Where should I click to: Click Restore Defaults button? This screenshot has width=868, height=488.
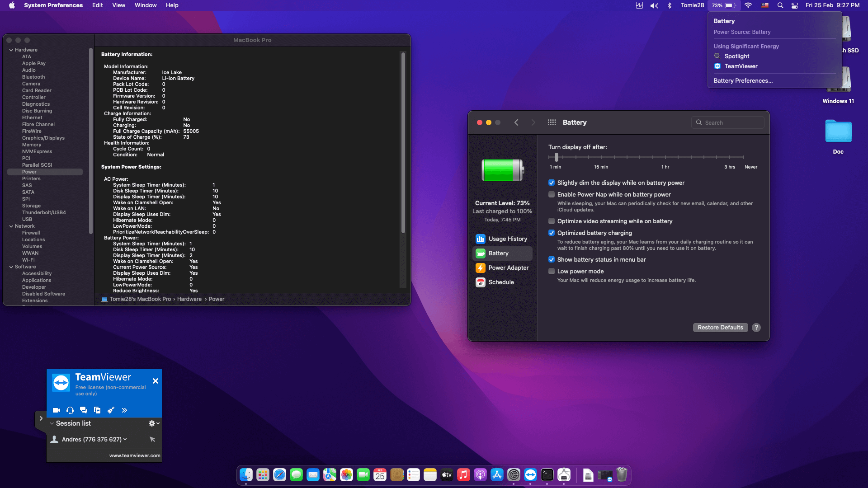[720, 327]
